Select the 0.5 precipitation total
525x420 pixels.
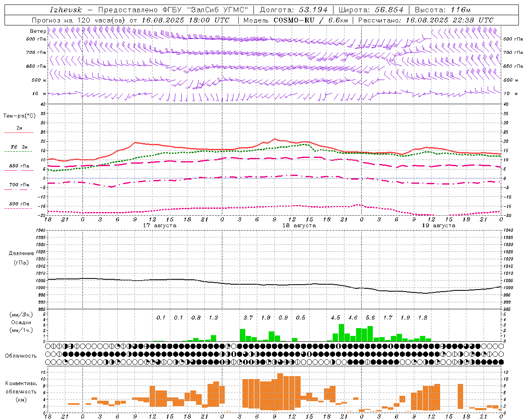pyautogui.click(x=301, y=317)
